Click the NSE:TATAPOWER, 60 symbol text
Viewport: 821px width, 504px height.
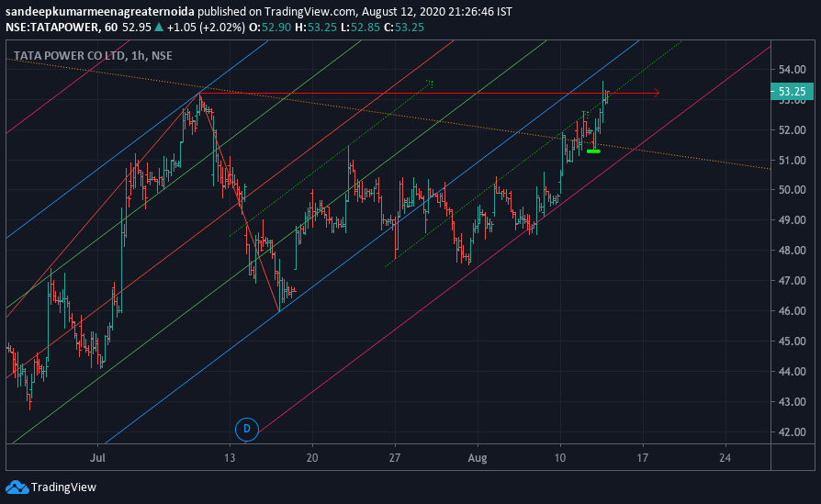(x=62, y=28)
